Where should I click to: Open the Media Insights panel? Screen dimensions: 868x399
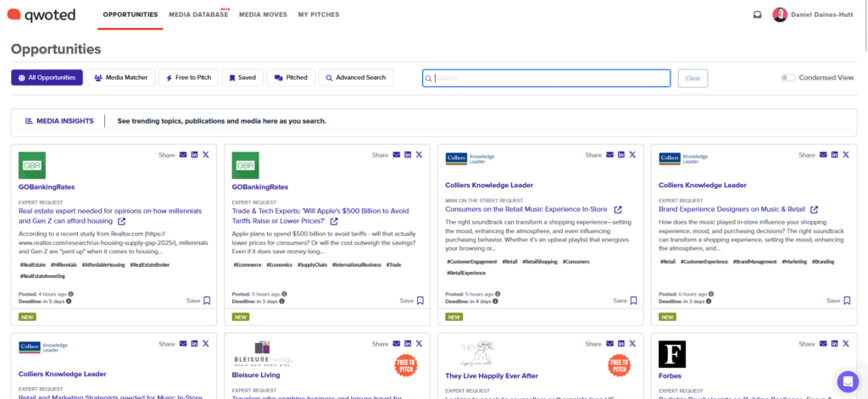coord(59,120)
